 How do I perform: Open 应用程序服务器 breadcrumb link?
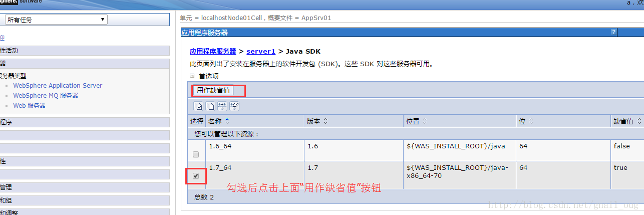213,51
